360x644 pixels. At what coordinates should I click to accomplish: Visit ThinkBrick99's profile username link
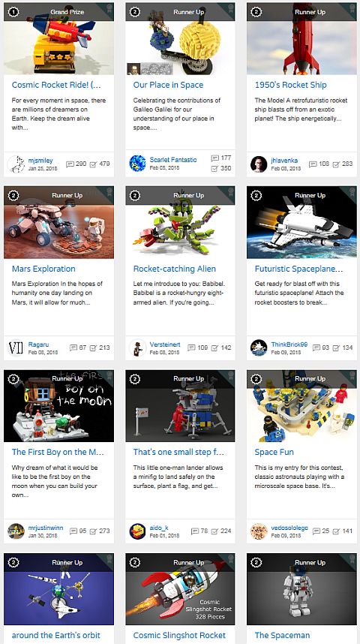coord(289,345)
